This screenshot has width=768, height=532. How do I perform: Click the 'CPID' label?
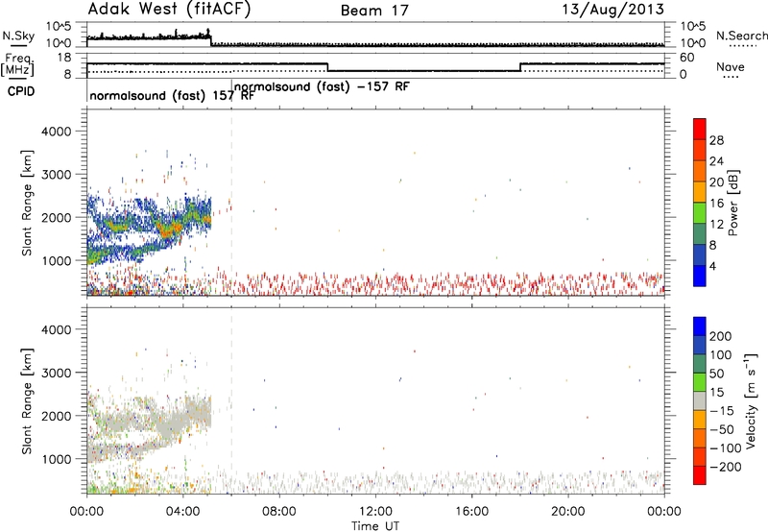(x=21, y=91)
